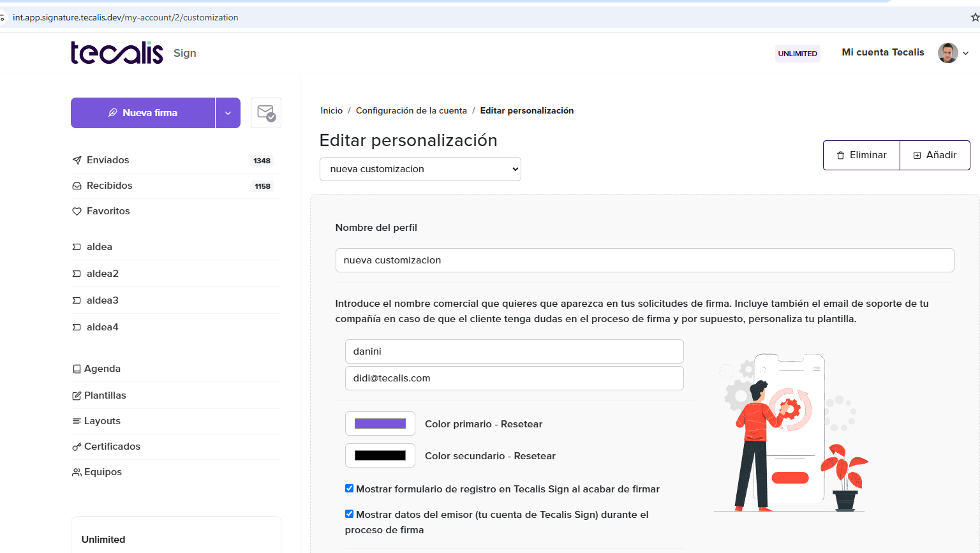Screen dimensions: 980x553
Task: Click the bookmark star icon in address bar
Action: pyautogui.click(x=974, y=17)
